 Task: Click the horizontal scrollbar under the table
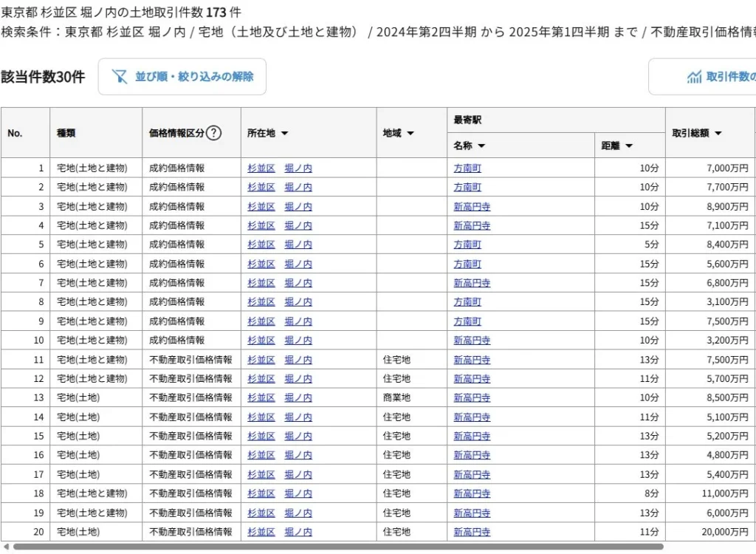pos(338,547)
